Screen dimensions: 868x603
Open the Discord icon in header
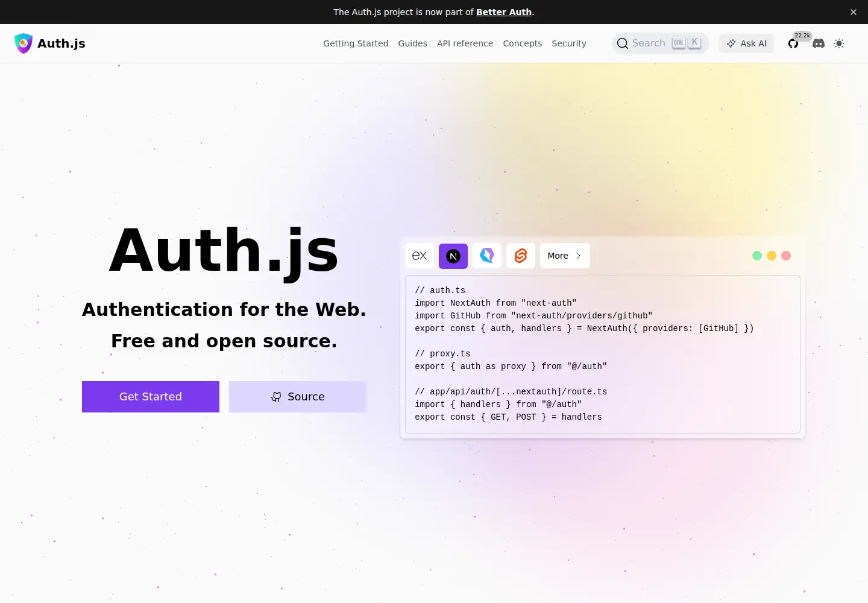tap(819, 43)
